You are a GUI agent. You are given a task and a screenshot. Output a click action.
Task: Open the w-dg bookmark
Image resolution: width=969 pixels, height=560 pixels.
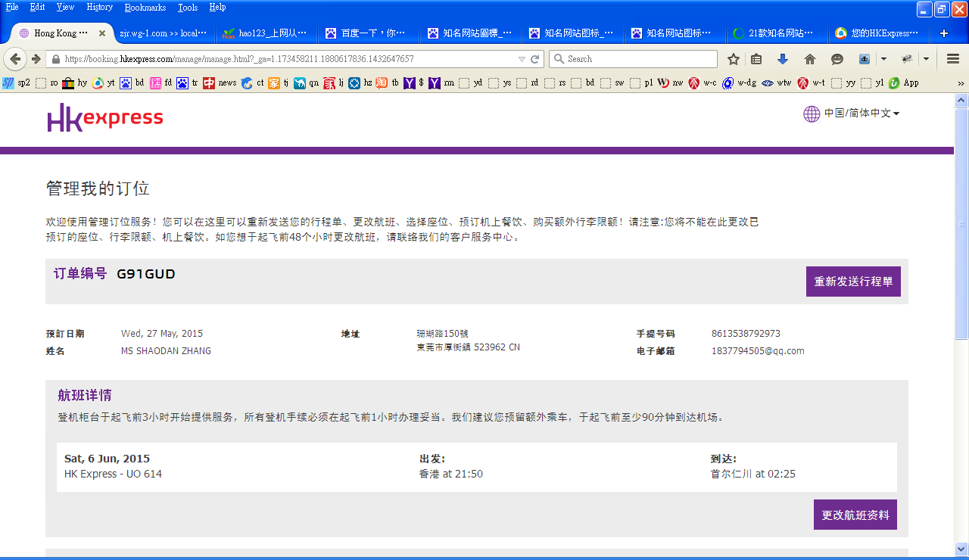(x=740, y=83)
